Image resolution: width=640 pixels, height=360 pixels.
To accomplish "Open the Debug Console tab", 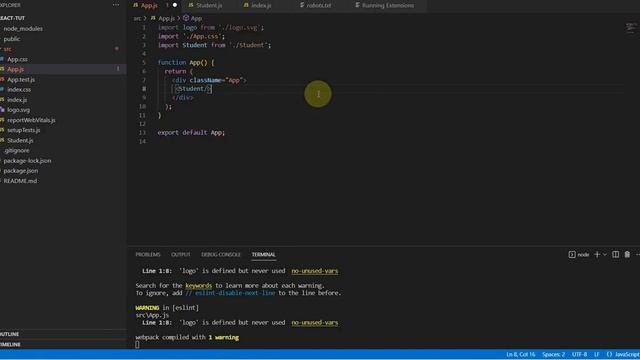I will [x=220, y=254].
